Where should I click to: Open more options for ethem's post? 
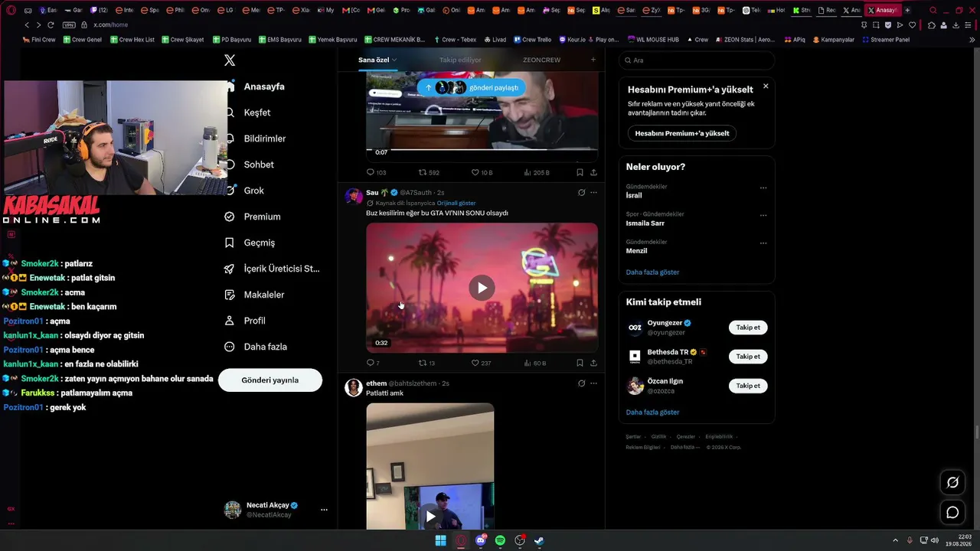coord(593,383)
